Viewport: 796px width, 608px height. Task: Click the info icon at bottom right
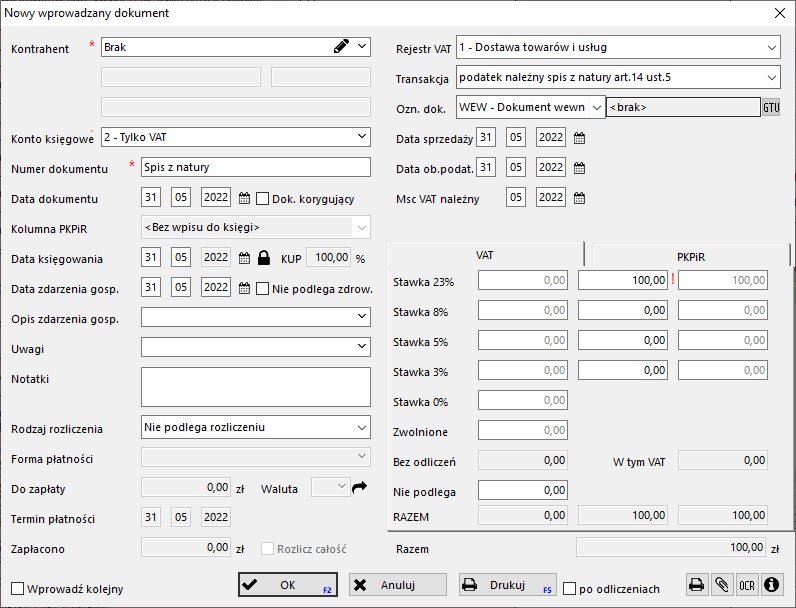(772, 585)
